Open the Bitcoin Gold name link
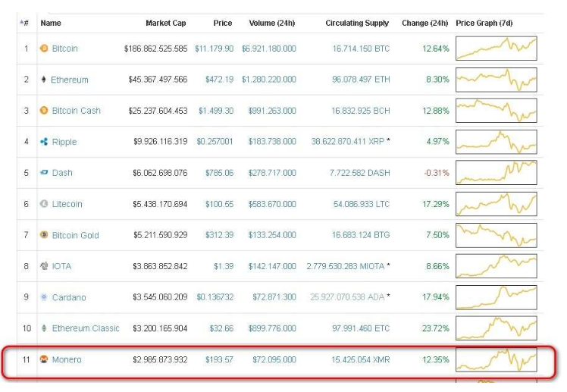The image size is (567, 392). click(75, 235)
